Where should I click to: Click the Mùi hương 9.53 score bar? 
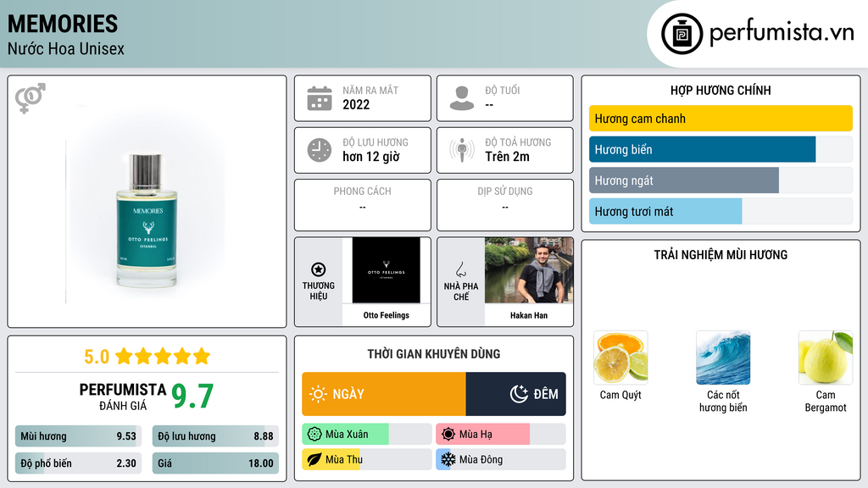[x=79, y=436]
